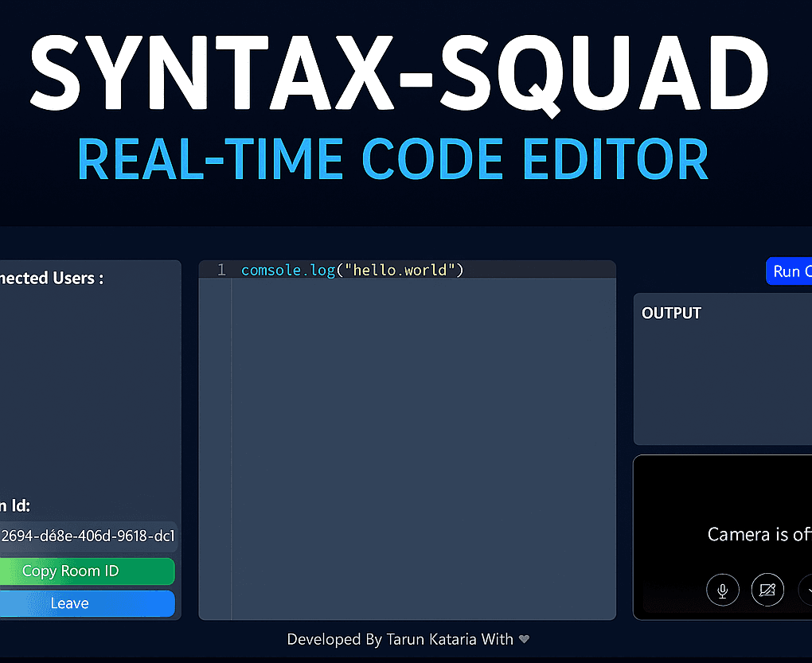This screenshot has height=663, width=812.
Task: Expand the chevron menu beside the camera button
Action: click(x=806, y=591)
